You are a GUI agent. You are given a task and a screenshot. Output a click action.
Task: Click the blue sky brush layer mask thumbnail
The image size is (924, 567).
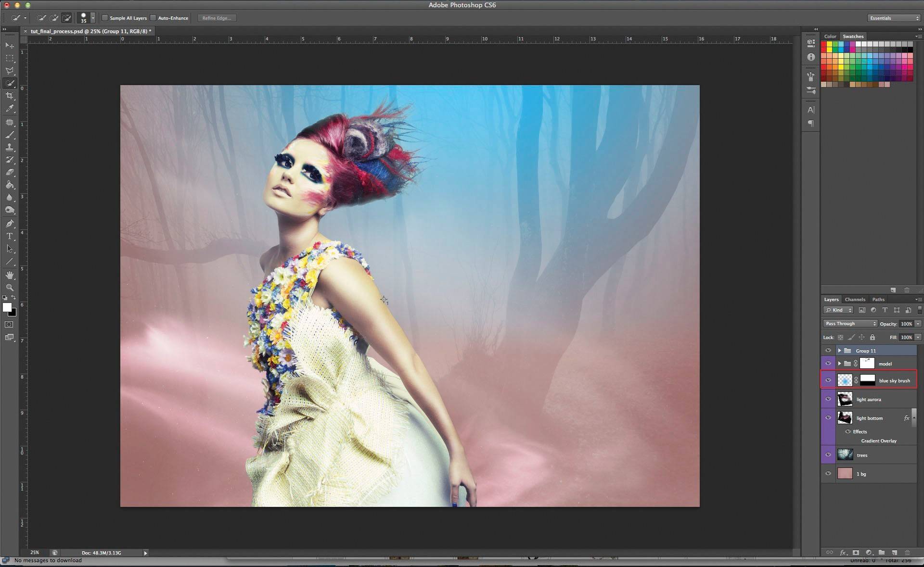pyautogui.click(x=867, y=380)
